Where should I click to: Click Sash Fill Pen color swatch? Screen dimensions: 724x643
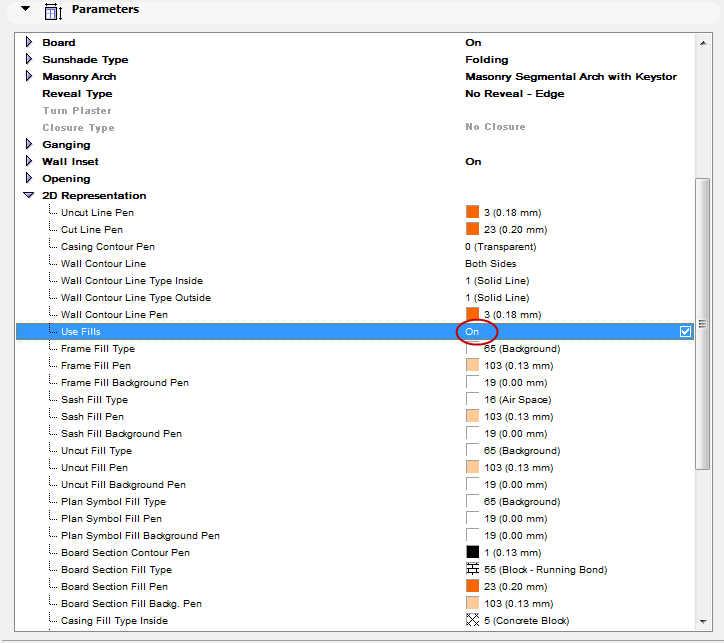(473, 417)
